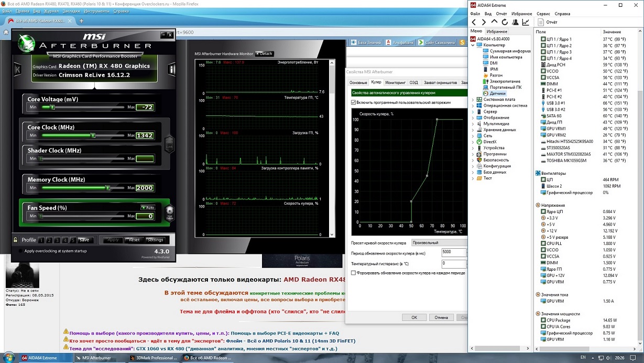Confirm with OK in Afterburner properties
Viewport: 644px width, 363px height.
[414, 317]
